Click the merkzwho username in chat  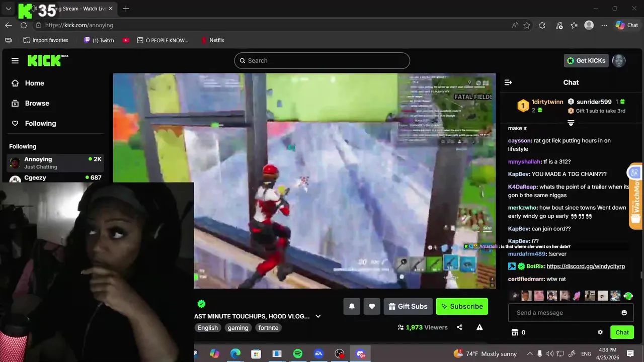523,208
